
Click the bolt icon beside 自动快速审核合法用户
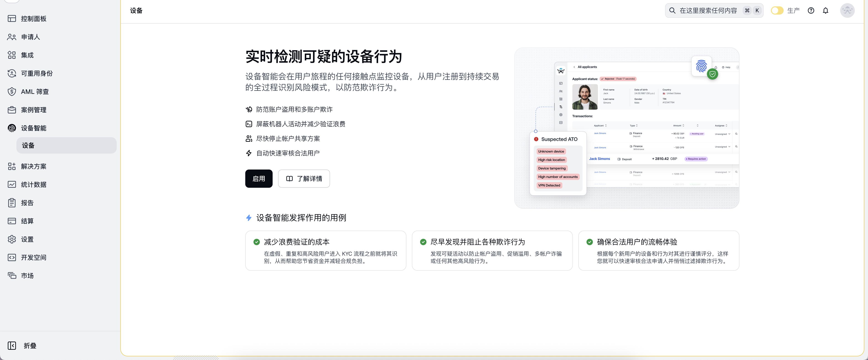click(x=249, y=153)
